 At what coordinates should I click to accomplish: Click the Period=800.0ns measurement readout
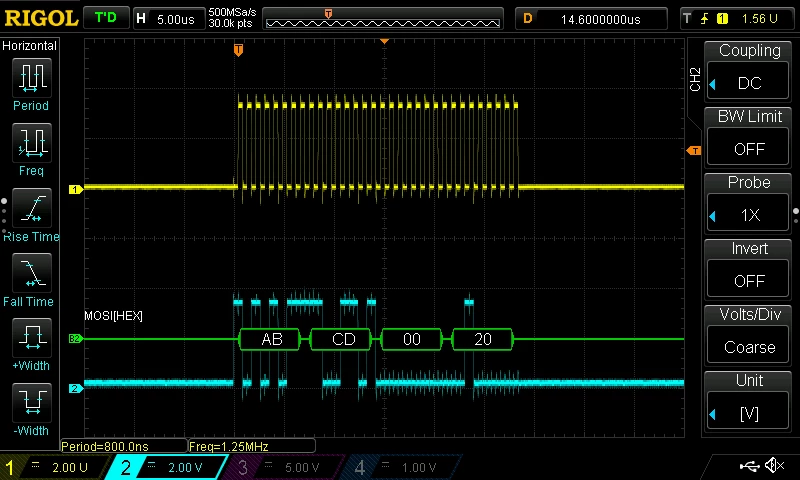[123, 446]
